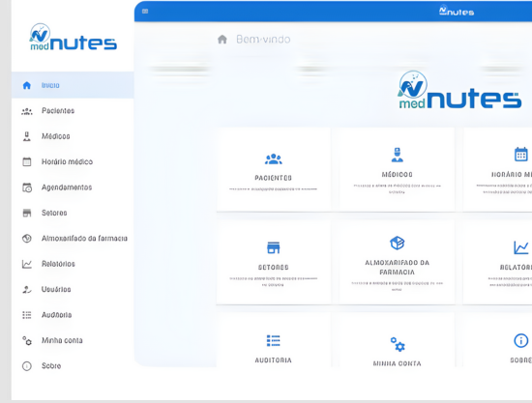Click the list icon on AUDITORIA card

[x=274, y=340]
